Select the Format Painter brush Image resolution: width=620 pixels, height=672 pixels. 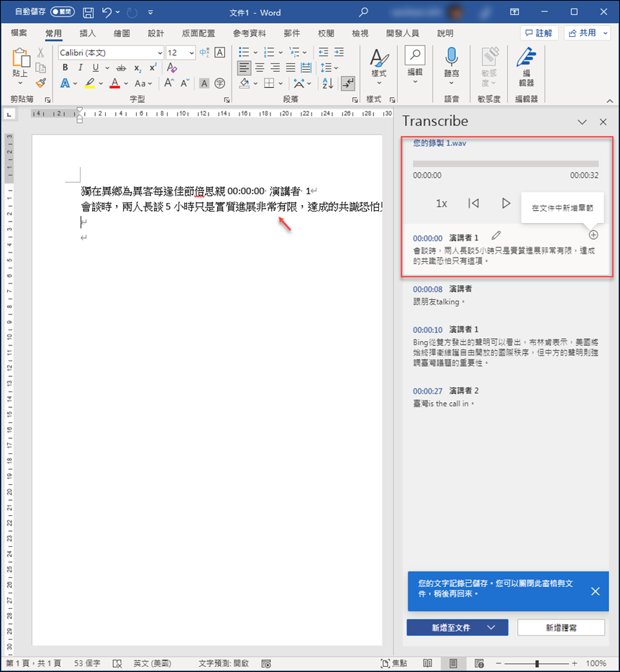pos(41,83)
